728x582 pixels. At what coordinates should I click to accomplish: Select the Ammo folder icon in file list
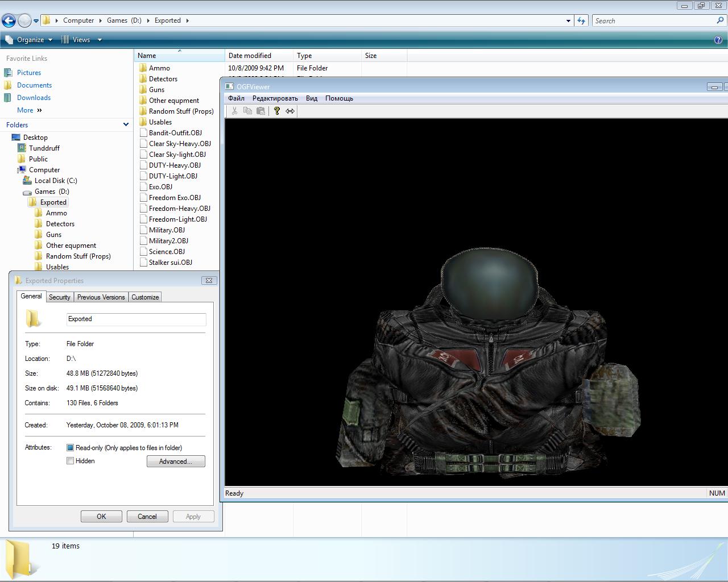(x=143, y=68)
